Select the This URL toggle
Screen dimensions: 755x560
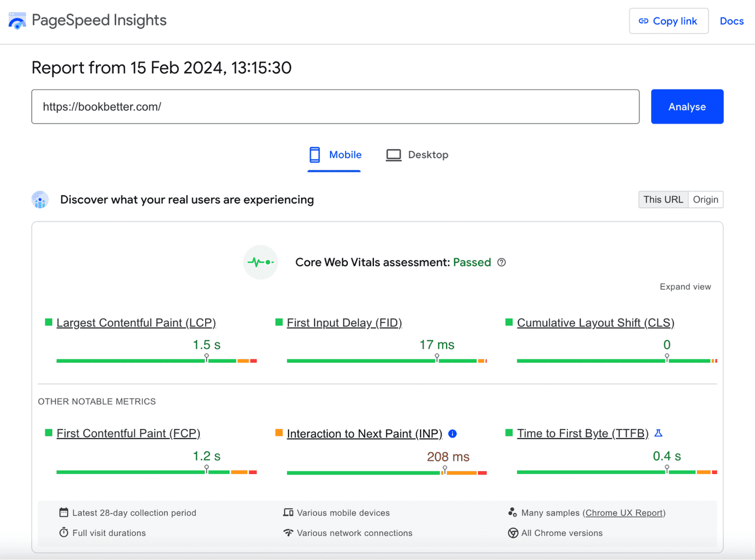click(663, 200)
